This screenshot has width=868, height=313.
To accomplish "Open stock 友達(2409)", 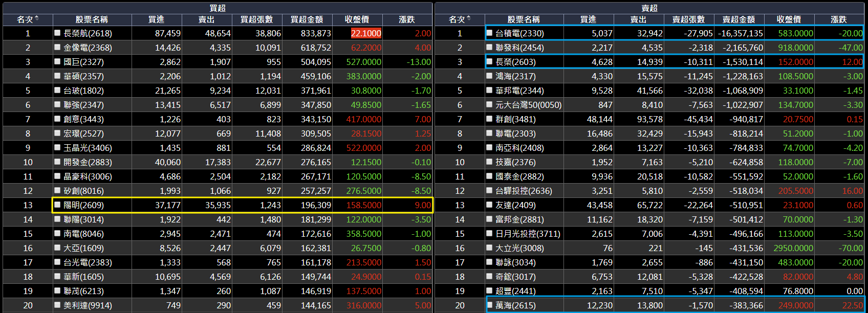I will [515, 205].
